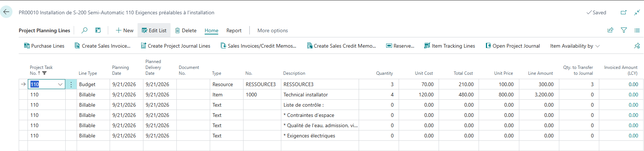Click the Line Type column header
644x151 pixels.
[x=88, y=73]
